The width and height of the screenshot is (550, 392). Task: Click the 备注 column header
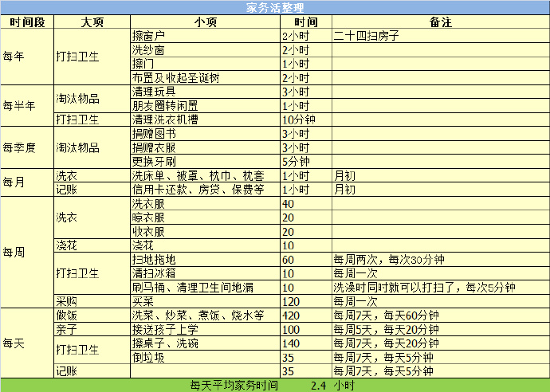pos(441,22)
